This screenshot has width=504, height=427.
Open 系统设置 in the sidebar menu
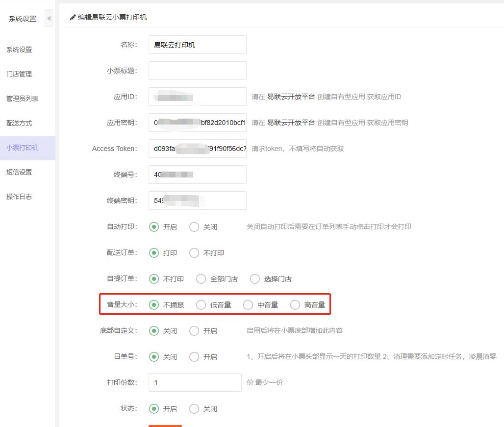(x=19, y=50)
